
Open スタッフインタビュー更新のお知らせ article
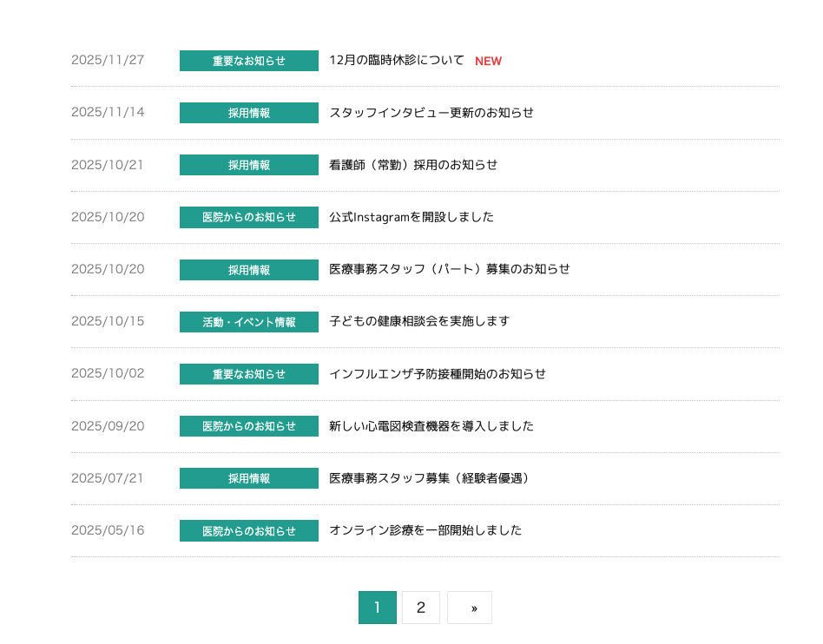point(431,113)
